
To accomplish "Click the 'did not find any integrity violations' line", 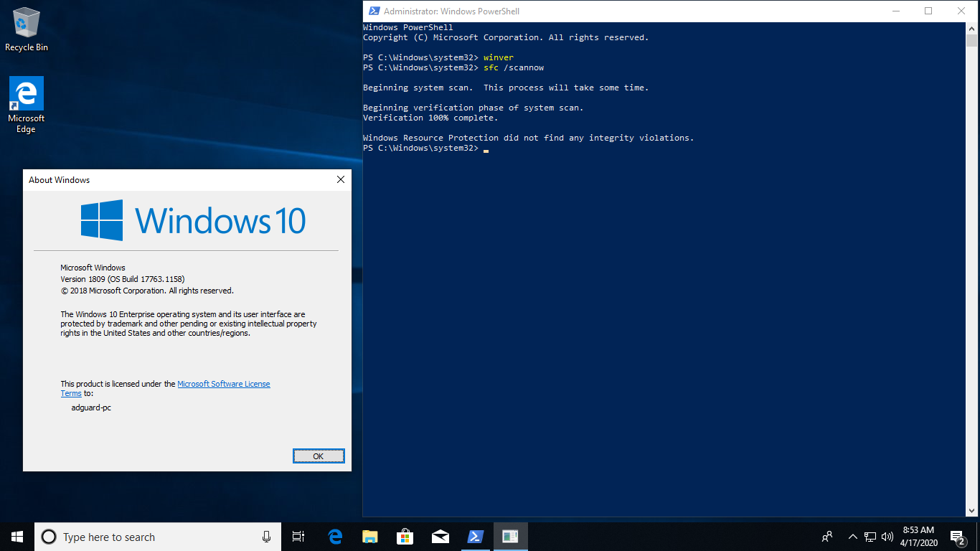I will point(529,138).
